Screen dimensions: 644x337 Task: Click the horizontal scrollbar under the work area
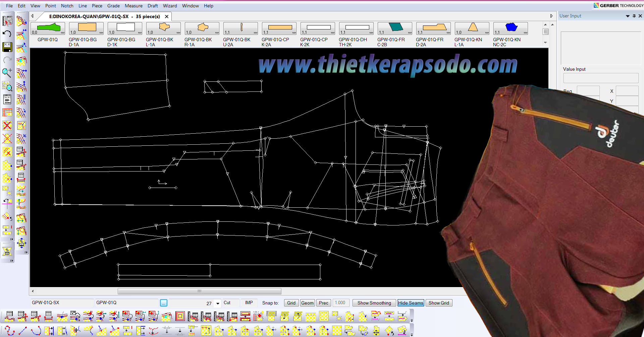tap(199, 291)
